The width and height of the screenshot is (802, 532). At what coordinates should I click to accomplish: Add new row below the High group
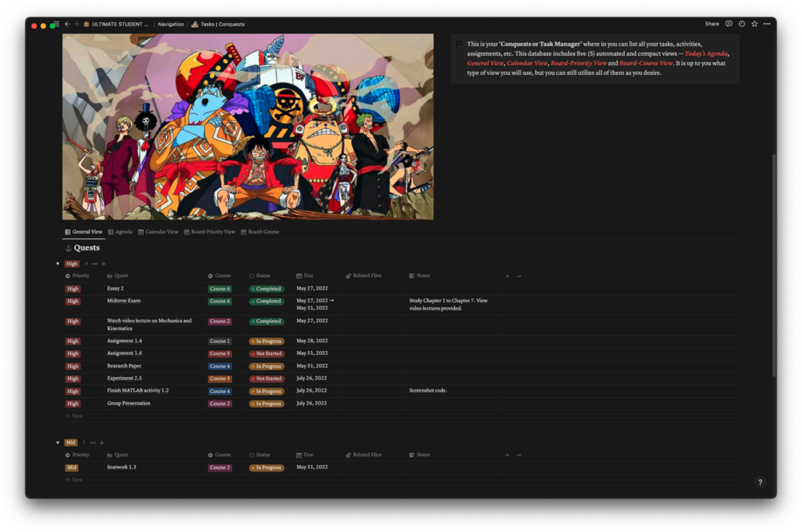[x=73, y=416]
